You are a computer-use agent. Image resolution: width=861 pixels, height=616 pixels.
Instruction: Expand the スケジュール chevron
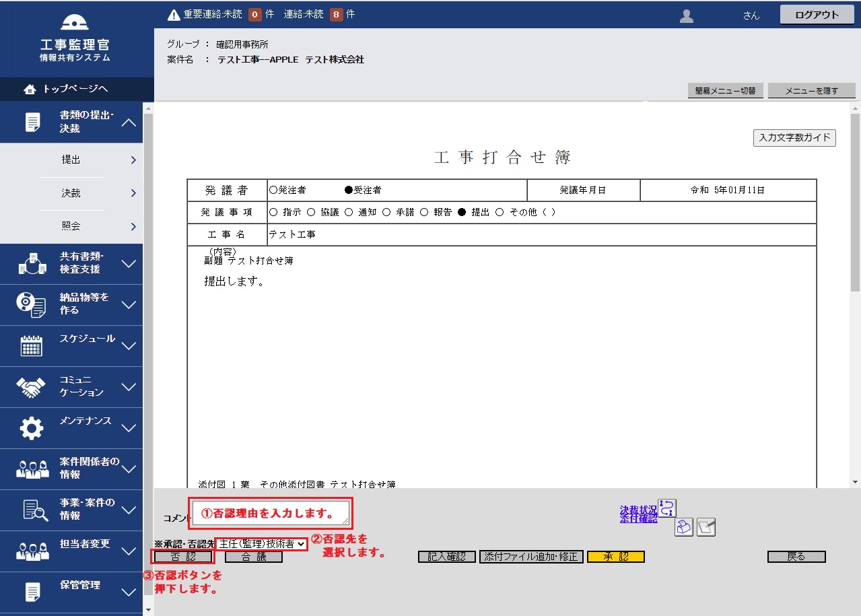click(x=129, y=347)
